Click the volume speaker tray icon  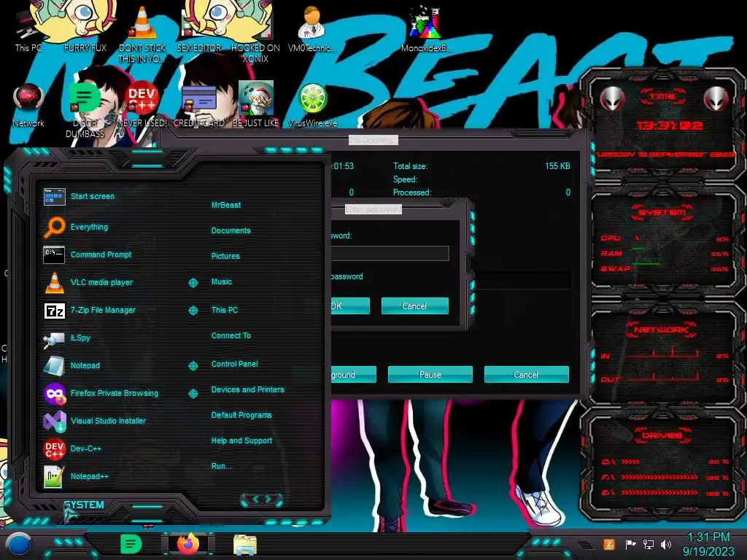[x=665, y=544]
